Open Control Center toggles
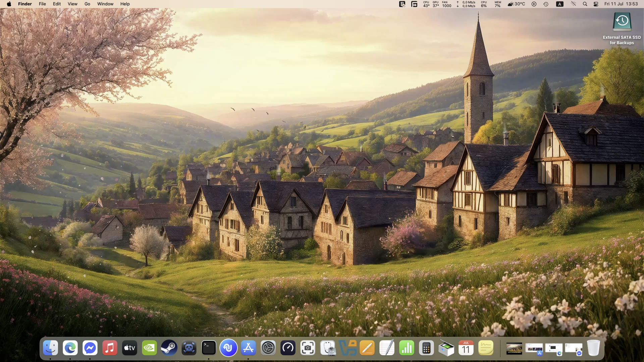Image resolution: width=644 pixels, height=362 pixels. coord(596,4)
